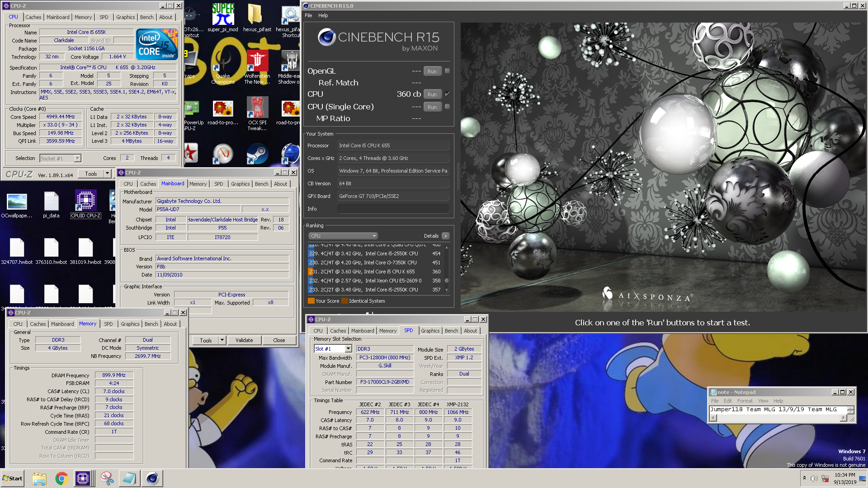Open the network icon in system tray
The height and width of the screenshot is (488, 868).
click(825, 479)
